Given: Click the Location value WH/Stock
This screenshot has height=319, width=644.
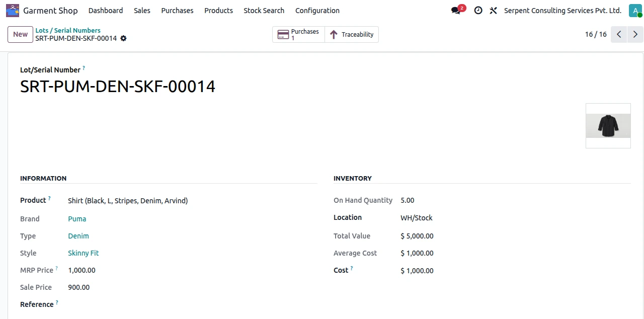Looking at the screenshot, I should pos(417,218).
